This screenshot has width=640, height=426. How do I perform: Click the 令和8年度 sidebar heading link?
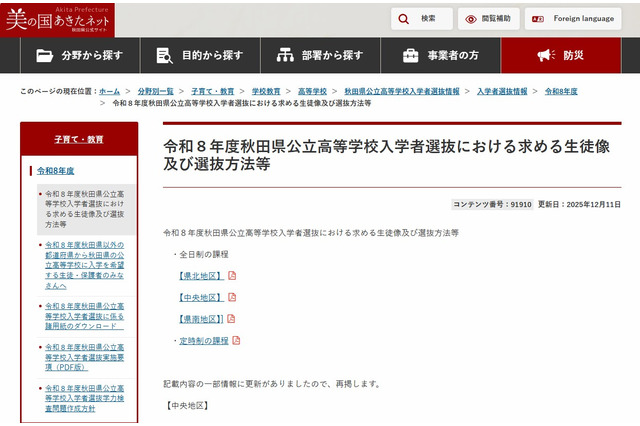(56, 171)
